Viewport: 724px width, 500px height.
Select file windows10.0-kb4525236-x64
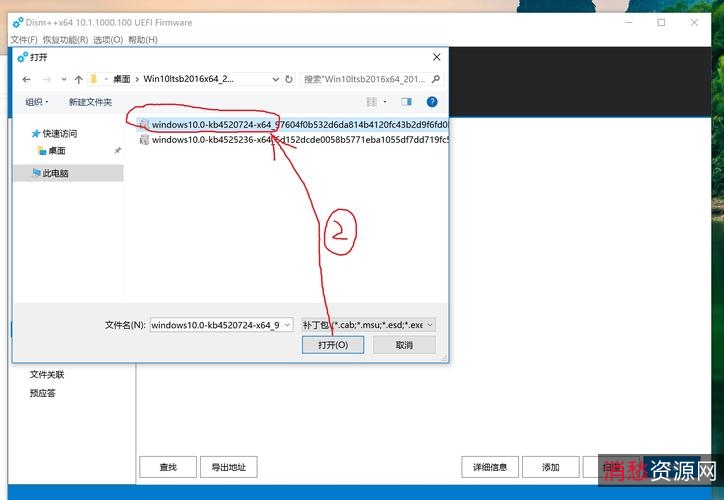(294, 139)
